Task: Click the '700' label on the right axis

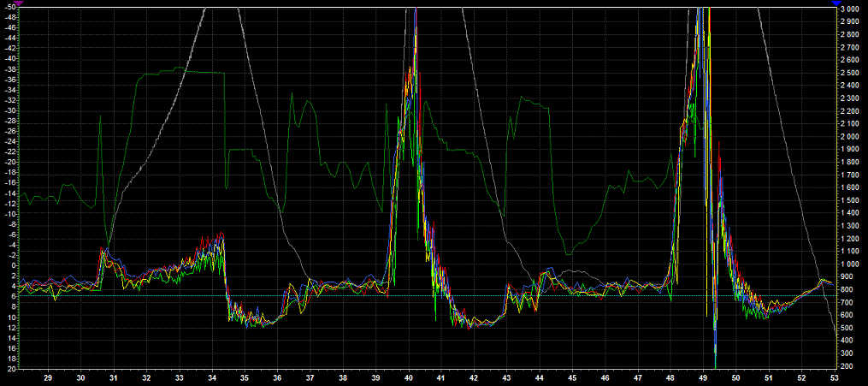Action: pyautogui.click(x=847, y=302)
